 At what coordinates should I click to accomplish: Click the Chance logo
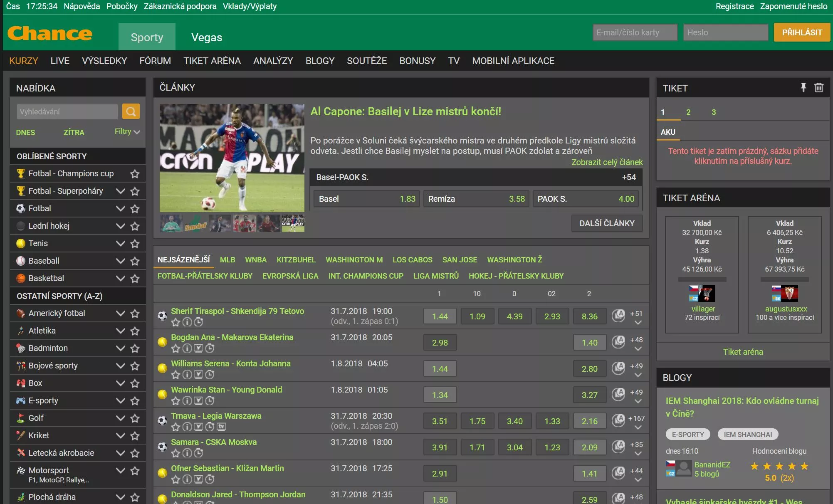(x=50, y=33)
